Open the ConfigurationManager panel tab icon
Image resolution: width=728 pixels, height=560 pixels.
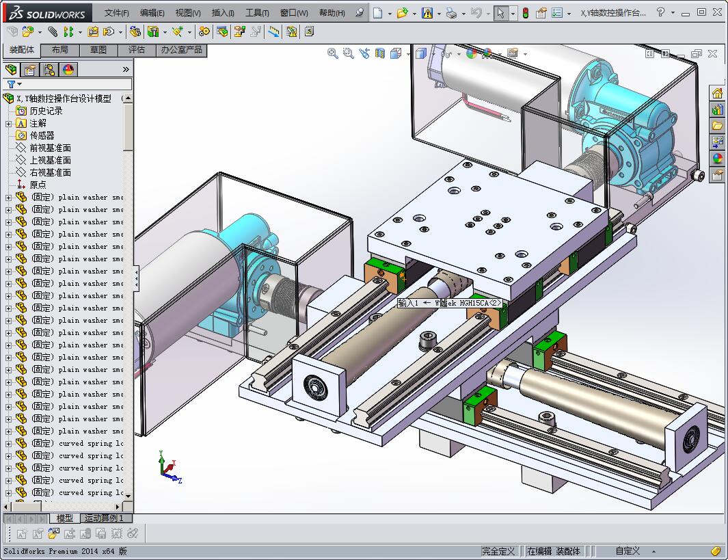(49, 70)
